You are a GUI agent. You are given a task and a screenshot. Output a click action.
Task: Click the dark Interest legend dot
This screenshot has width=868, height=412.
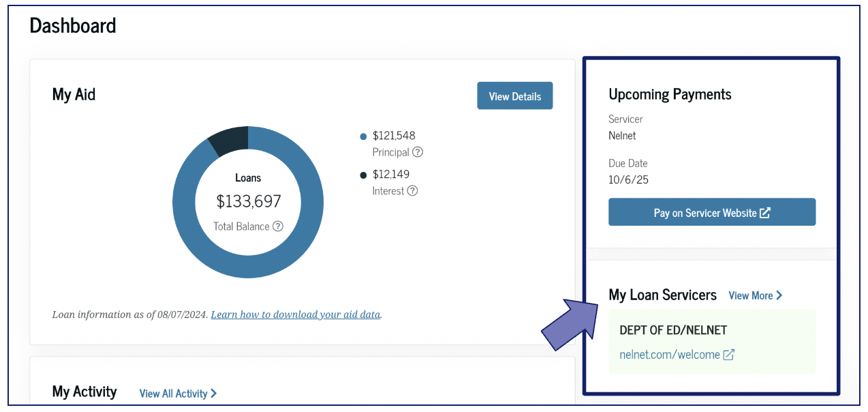click(x=363, y=175)
